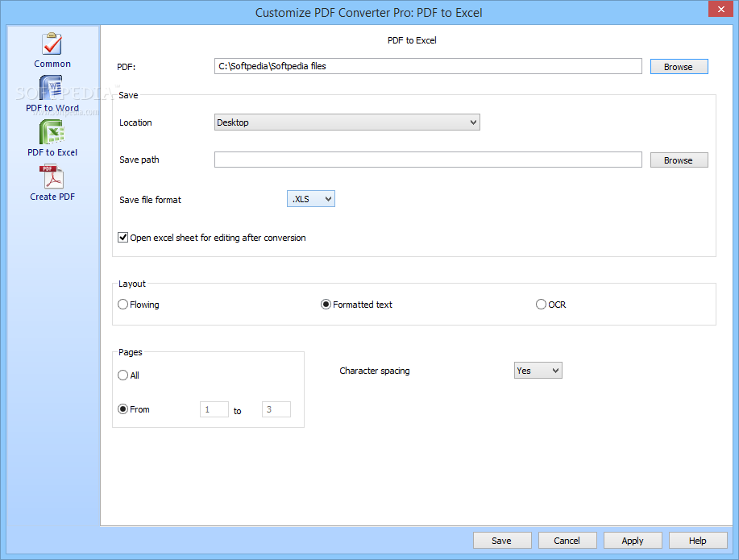The image size is (739, 560).
Task: Open the Save file format .XLS dropdown
Action: click(x=311, y=199)
